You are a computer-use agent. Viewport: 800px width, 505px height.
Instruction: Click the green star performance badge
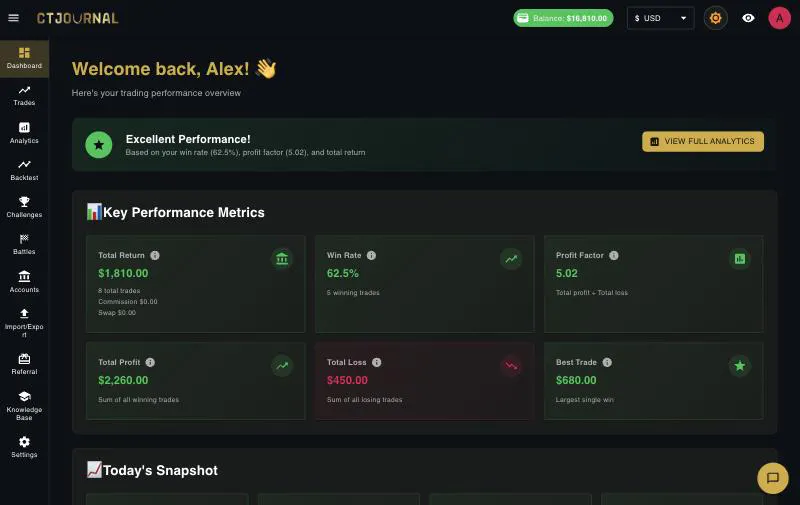pos(98,145)
